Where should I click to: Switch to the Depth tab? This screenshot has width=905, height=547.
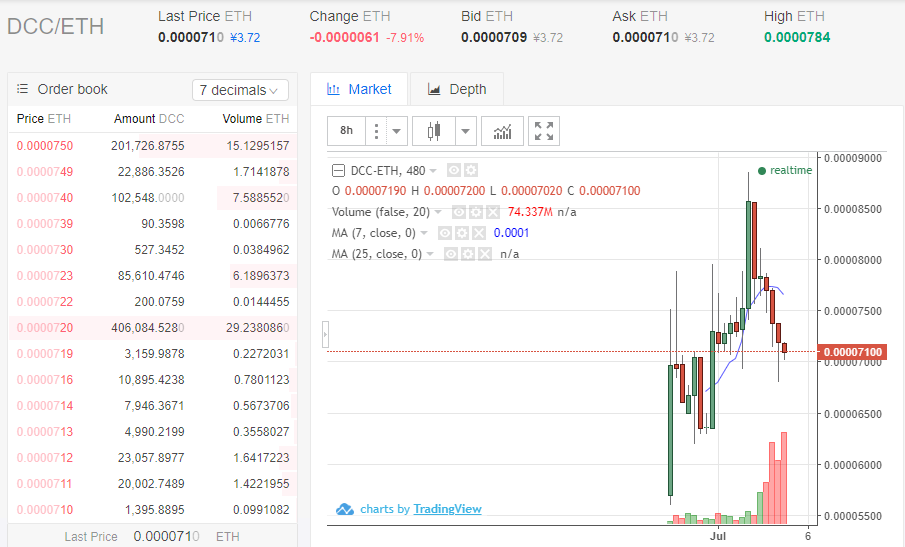tap(457, 89)
